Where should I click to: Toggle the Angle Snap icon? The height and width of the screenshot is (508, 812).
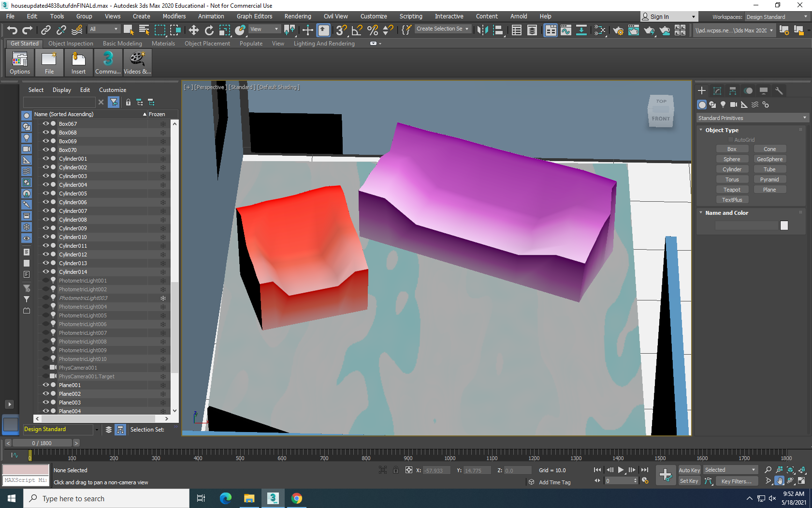[x=357, y=30]
